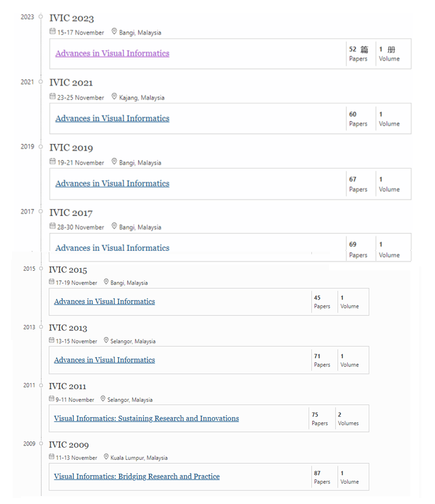Select the 2017 timeline marker circle

pos(41,211)
